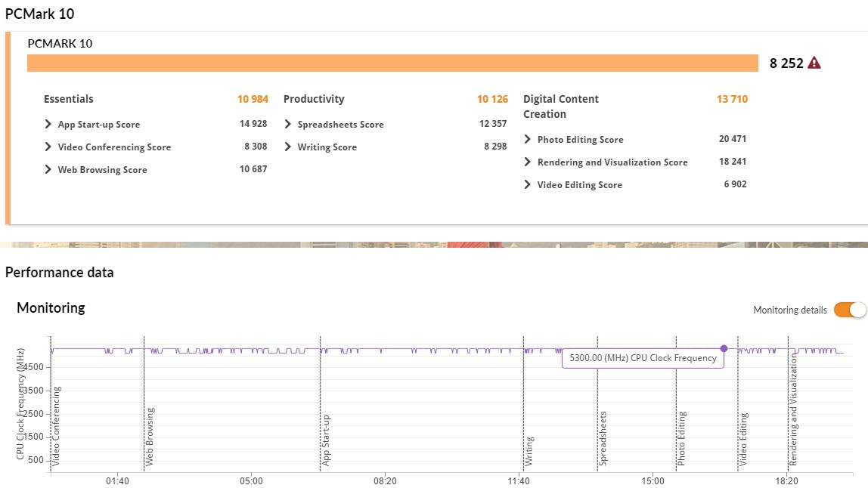The image size is (868, 488).
Task: Click the App Start-up score value 14 928
Action: pyautogui.click(x=253, y=124)
